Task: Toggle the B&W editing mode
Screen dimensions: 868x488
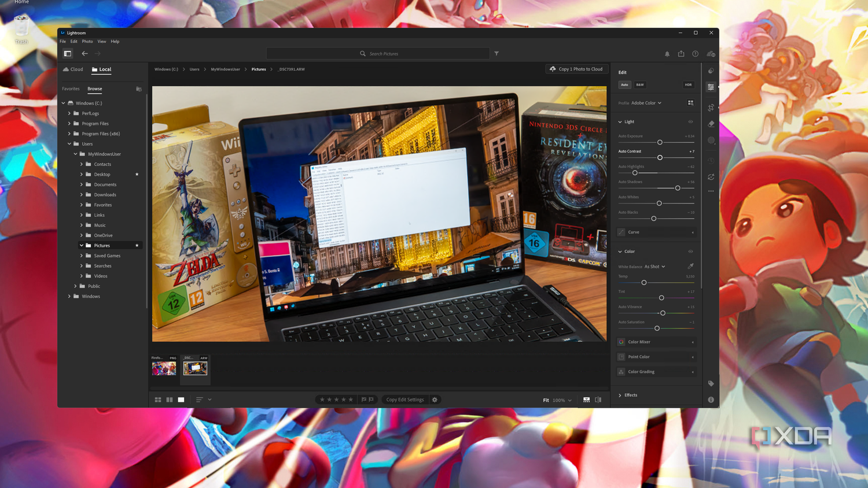Action: coord(639,84)
